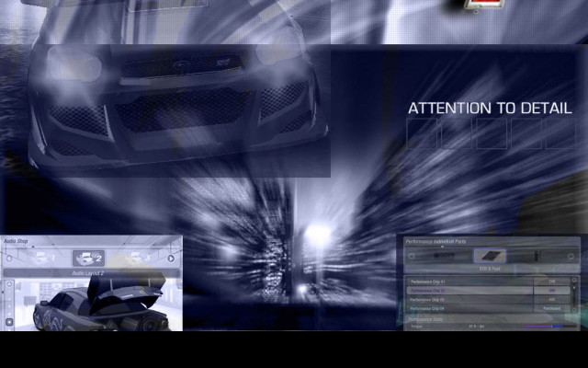Click the square button at bottom of Audio Shop strip

point(9,322)
